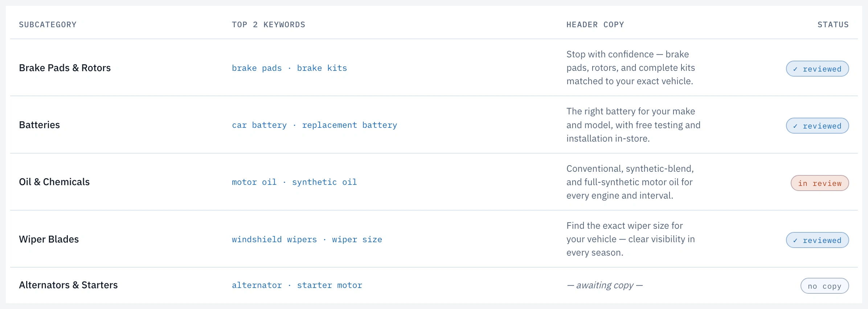Open the Alternators & Starters subcategory
The image size is (868, 309).
pos(68,285)
